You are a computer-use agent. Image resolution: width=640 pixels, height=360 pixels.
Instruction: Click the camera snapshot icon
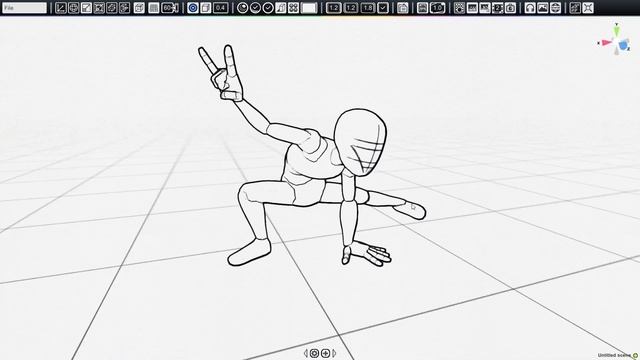coord(510,8)
